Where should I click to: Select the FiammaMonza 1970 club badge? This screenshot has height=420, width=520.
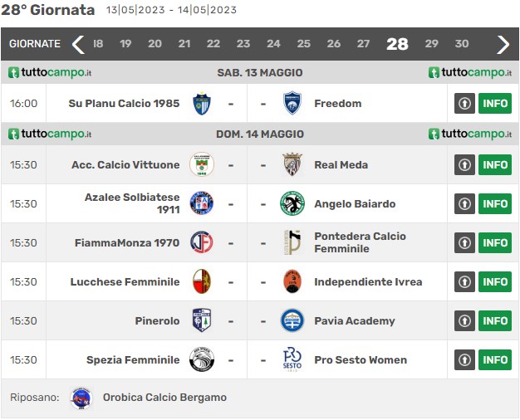202,242
